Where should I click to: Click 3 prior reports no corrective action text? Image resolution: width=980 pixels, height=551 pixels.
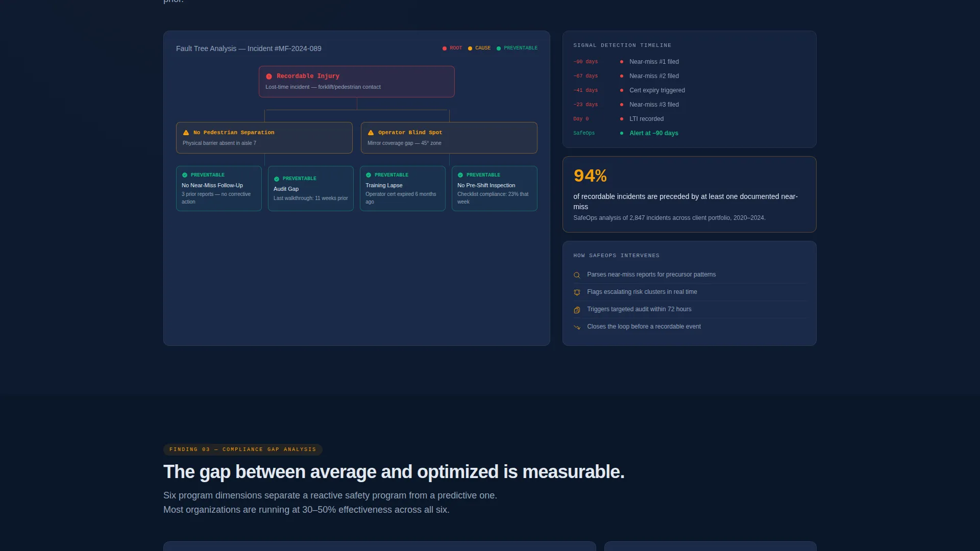tap(216, 198)
